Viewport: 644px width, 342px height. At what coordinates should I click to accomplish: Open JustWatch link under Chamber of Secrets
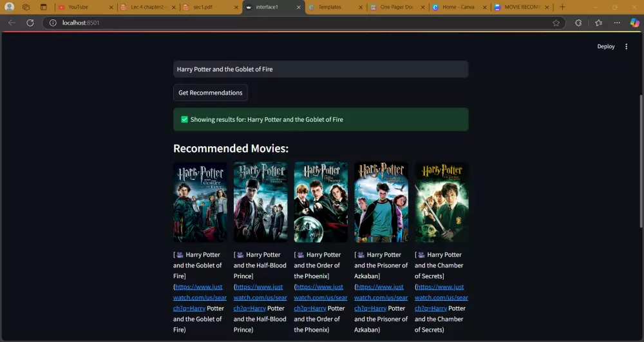[442, 298]
